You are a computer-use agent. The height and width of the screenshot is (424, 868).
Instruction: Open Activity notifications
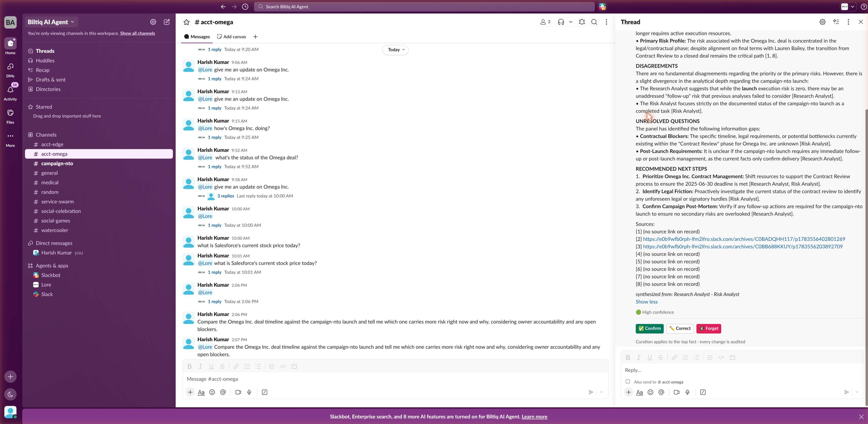click(x=10, y=93)
